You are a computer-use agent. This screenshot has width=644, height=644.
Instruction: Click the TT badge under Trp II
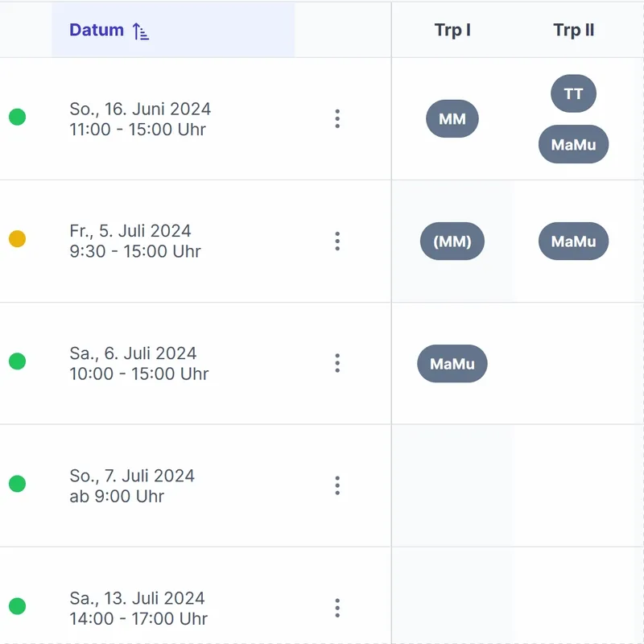point(573,93)
